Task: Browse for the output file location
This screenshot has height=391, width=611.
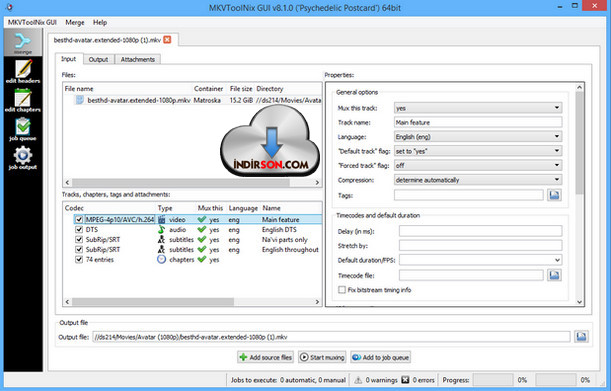Action: tap(581, 336)
